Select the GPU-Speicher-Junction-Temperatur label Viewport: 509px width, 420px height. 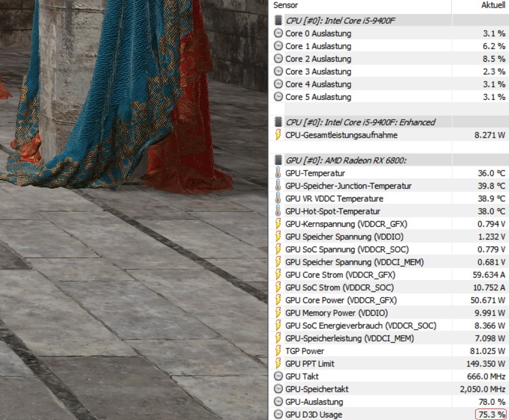[348, 186]
